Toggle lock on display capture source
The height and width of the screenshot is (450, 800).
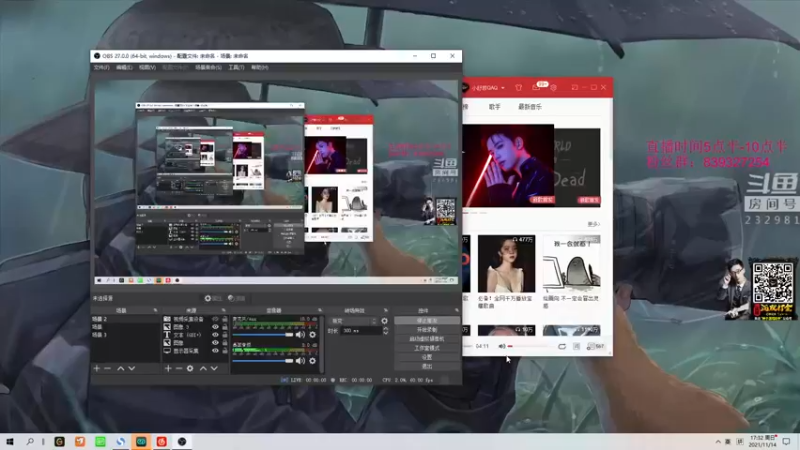point(224,351)
